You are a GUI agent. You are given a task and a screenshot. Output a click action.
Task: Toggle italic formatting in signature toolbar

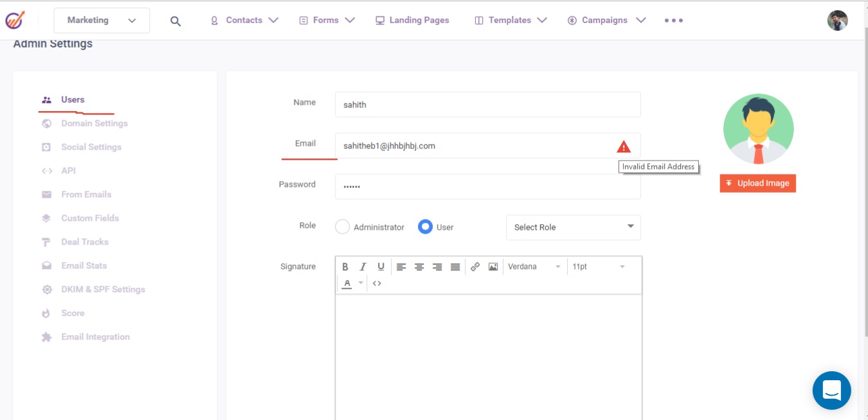pyautogui.click(x=363, y=267)
